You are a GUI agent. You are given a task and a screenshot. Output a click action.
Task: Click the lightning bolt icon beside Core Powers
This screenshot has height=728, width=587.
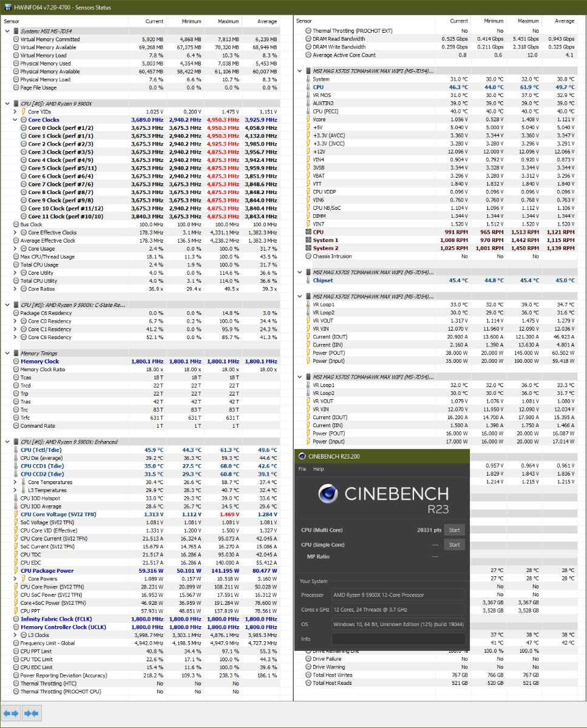[x=24, y=579]
